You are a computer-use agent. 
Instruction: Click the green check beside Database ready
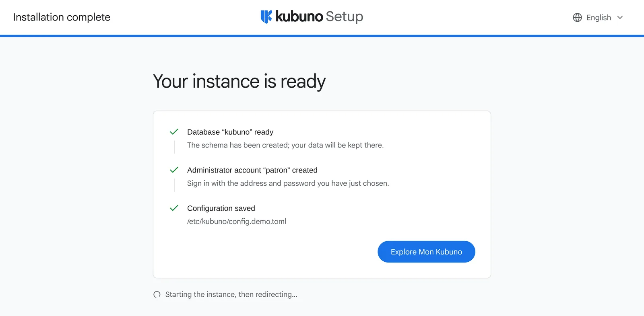(174, 132)
